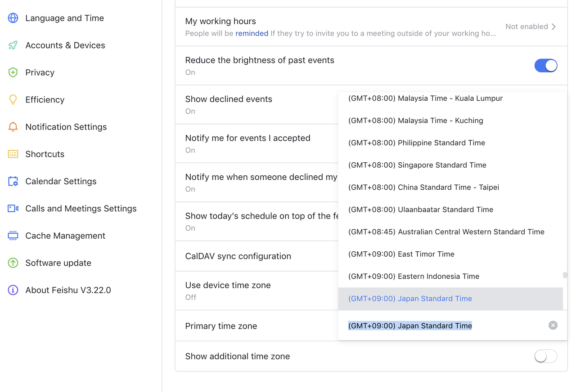Open Cache Management section
This screenshot has height=392, width=576.
(x=65, y=236)
